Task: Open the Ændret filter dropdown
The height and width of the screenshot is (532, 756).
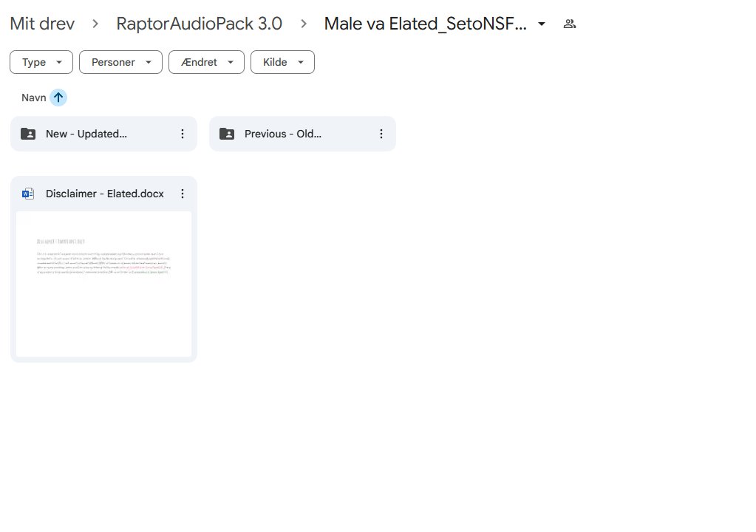Action: pos(206,62)
